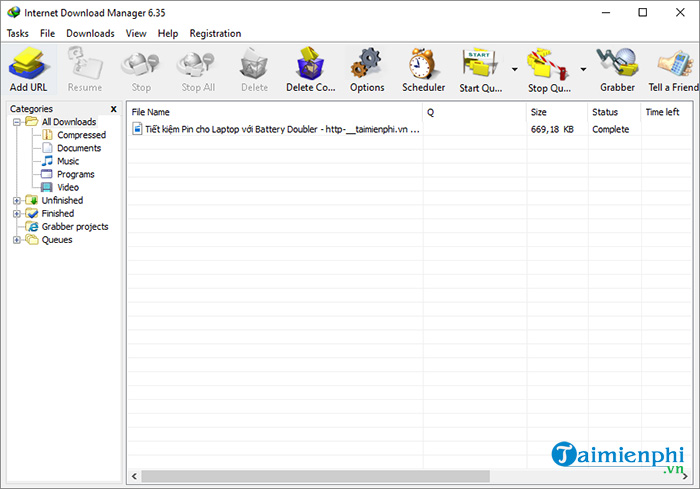
Task: Expand the Queues tree node
Action: pos(17,240)
